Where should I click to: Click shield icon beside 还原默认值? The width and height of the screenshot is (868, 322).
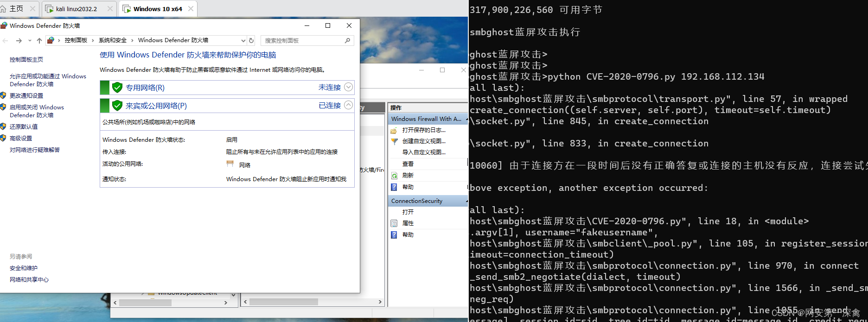[3, 126]
